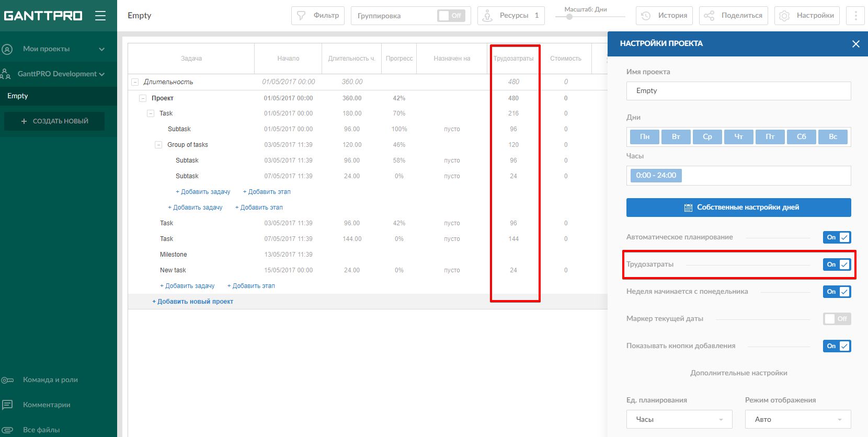This screenshot has height=437, width=868.
Task: Click the Имя проекта input field
Action: pos(739,91)
